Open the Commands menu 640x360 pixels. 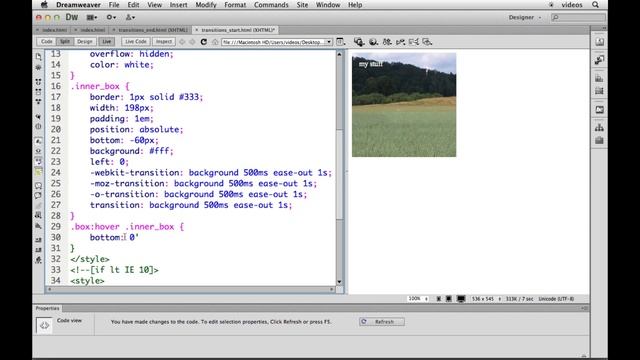271,5
